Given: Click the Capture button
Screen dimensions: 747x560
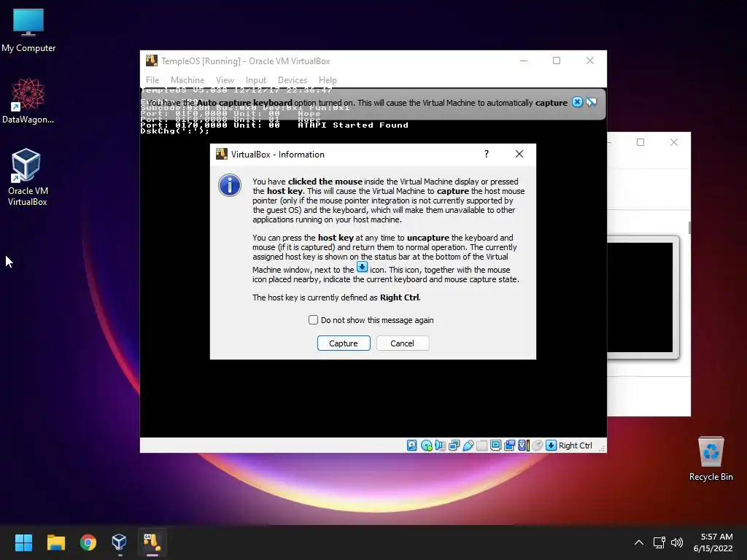Looking at the screenshot, I should tap(344, 343).
